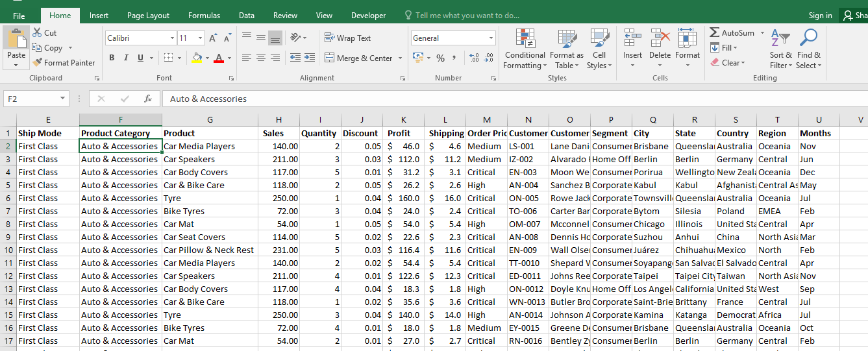The height and width of the screenshot is (351, 868).
Task: Click the Tell me what you want field
Action: pyautogui.click(x=467, y=16)
